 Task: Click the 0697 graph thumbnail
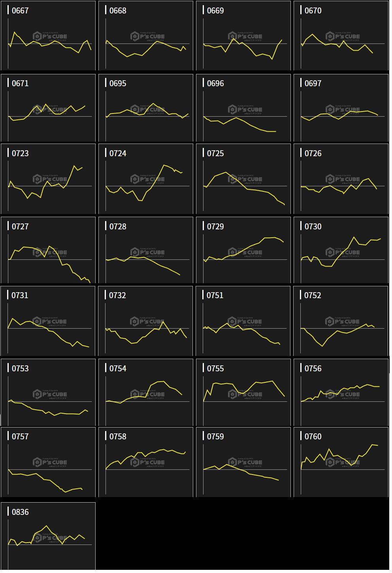pos(341,108)
